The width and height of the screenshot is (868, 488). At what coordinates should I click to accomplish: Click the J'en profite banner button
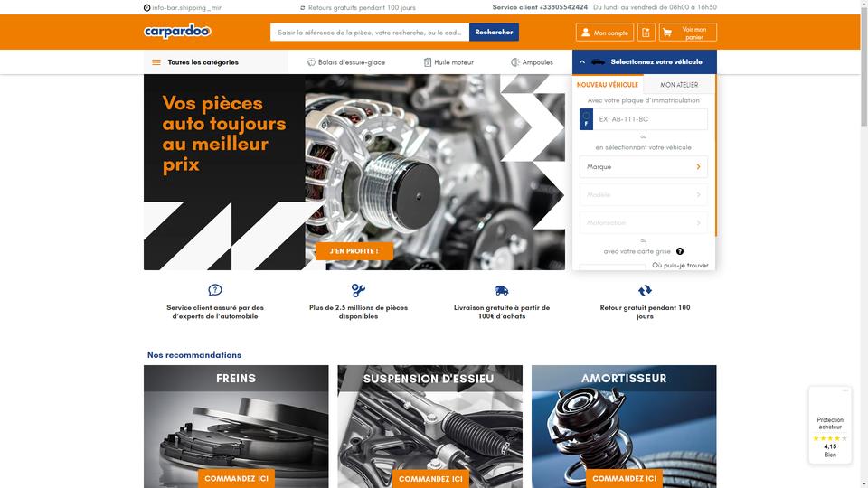[354, 251]
